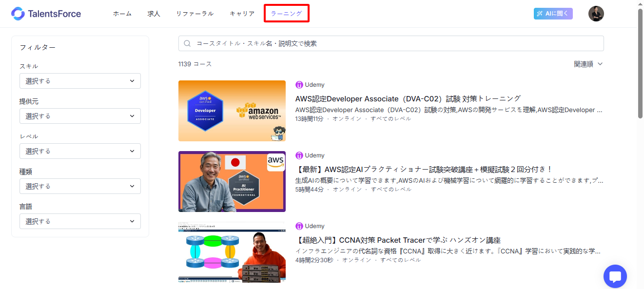Click the 1139 コース count text
The width and height of the screenshot is (644, 289).
tap(195, 64)
